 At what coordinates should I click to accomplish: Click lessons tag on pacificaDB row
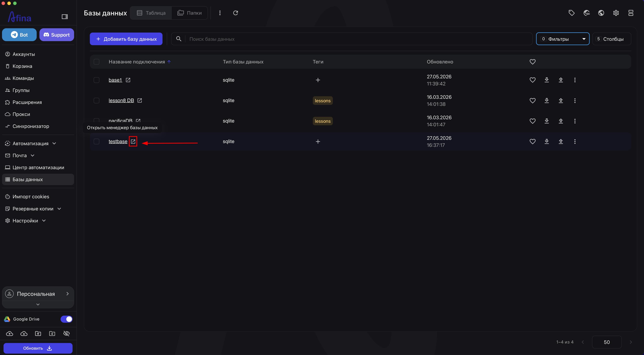point(323,121)
